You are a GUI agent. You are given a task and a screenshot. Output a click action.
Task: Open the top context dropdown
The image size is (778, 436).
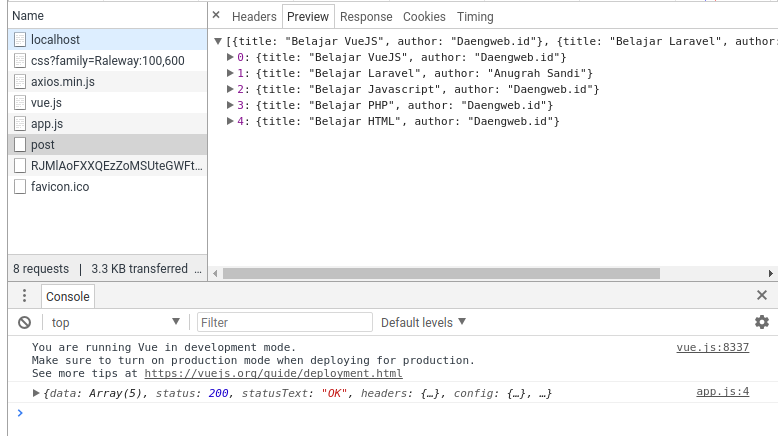[x=115, y=322]
